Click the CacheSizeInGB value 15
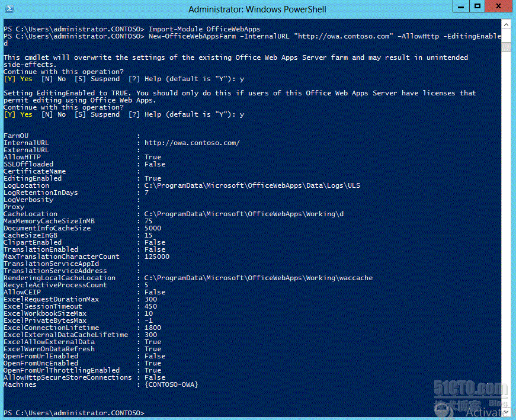The width and height of the screenshot is (516, 420). click(149, 235)
